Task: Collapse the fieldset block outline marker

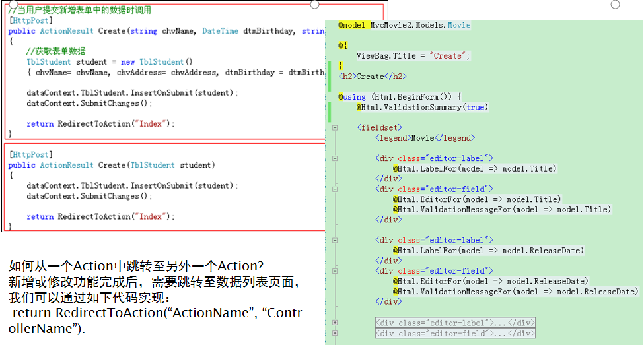Action: pos(335,127)
